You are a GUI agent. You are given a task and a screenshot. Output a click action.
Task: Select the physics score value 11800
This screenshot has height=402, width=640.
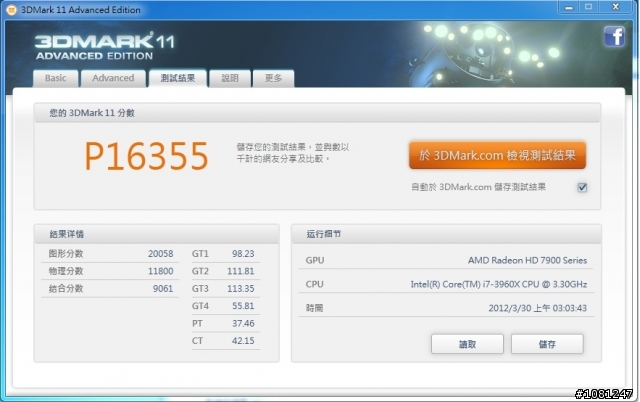[160, 271]
